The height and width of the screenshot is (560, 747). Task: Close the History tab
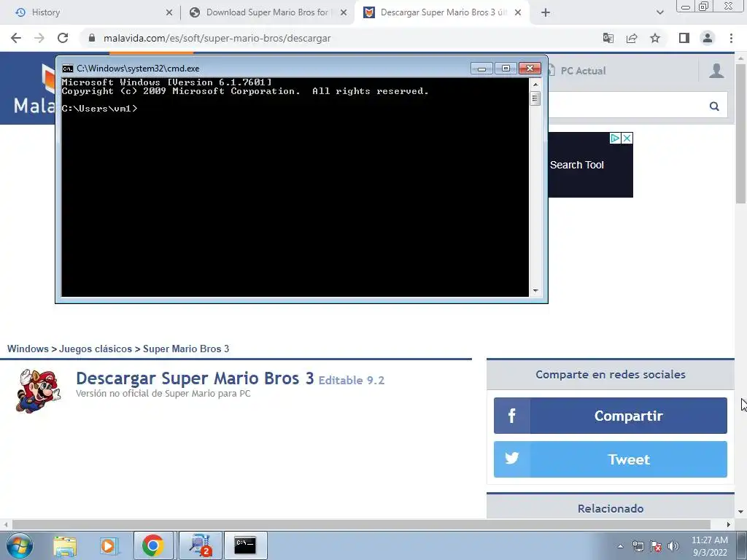coord(169,12)
